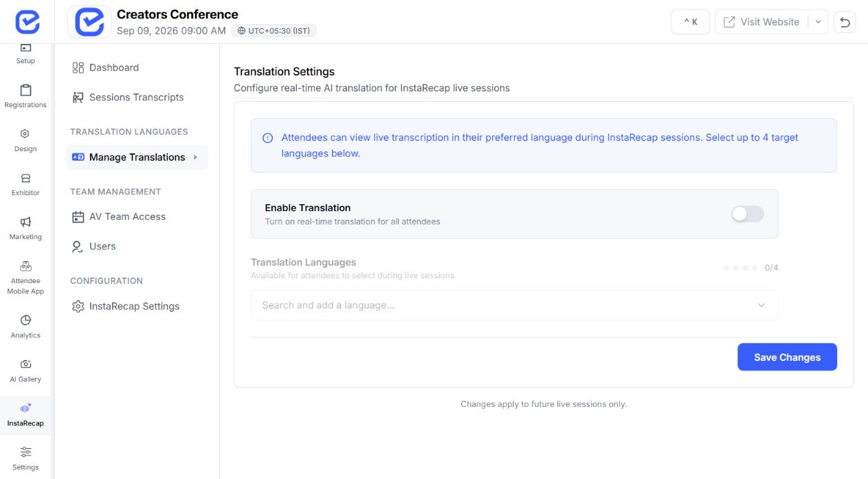Open the language search dropdown chevron
The image size is (868, 479).
(761, 305)
